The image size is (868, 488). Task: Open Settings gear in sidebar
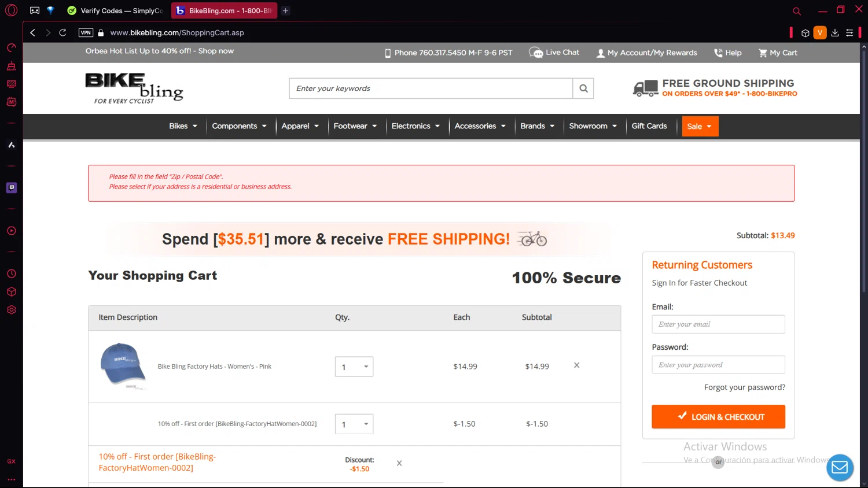pyautogui.click(x=11, y=310)
